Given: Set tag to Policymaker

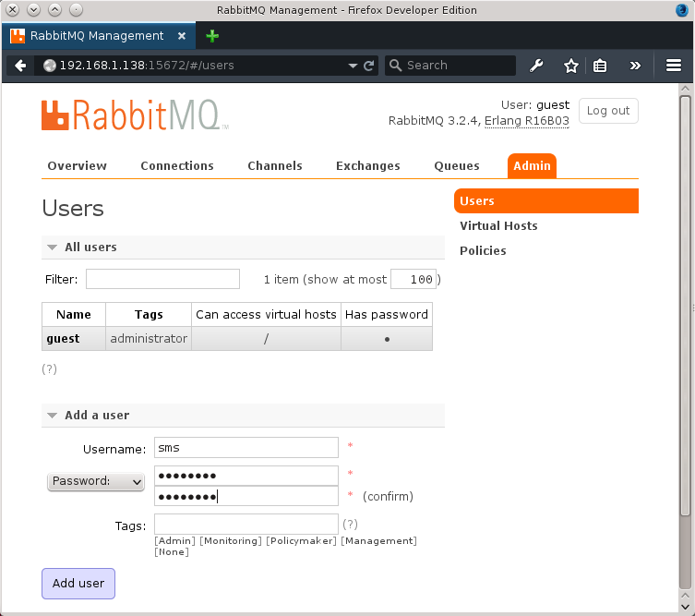Looking at the screenshot, I should pyautogui.click(x=301, y=540).
